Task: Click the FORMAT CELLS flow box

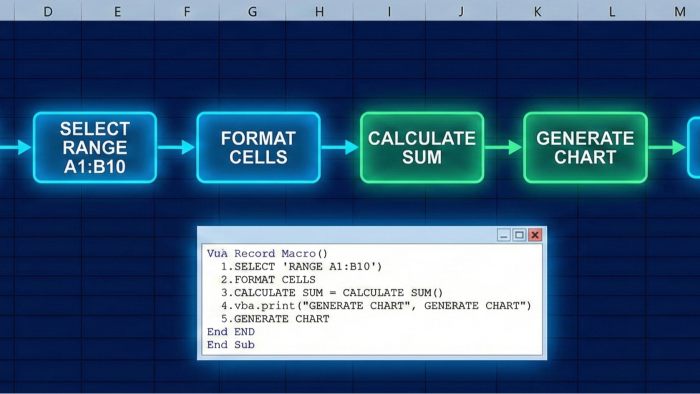Action: (258, 148)
